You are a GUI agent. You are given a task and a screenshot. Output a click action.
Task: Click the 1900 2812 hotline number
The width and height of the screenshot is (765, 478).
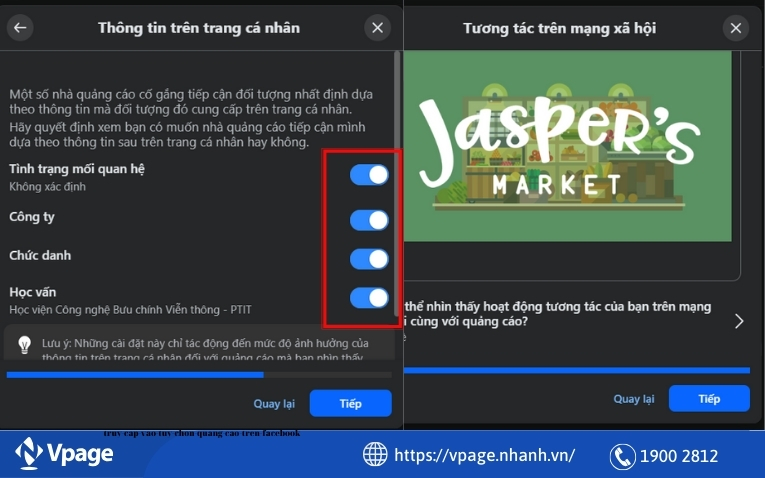[679, 456]
